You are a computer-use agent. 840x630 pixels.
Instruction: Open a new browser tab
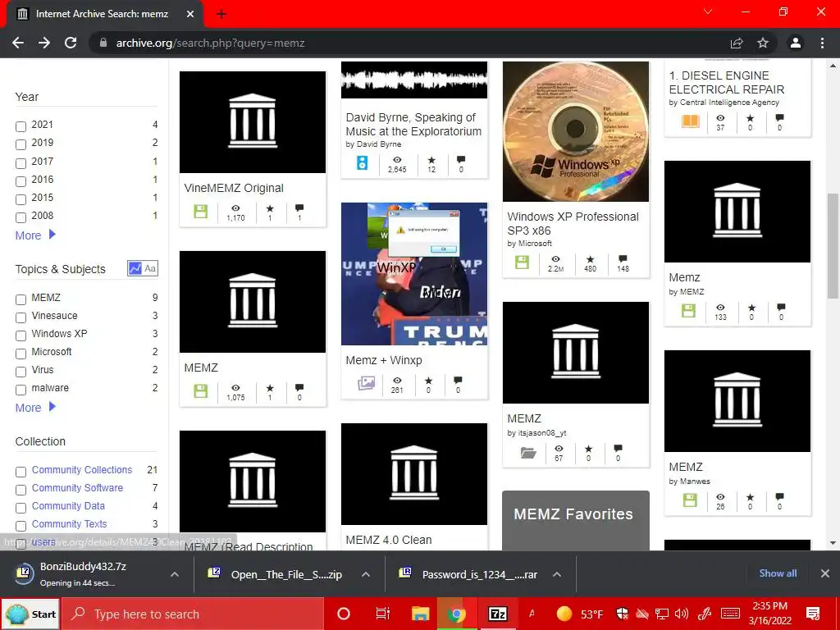tap(221, 15)
